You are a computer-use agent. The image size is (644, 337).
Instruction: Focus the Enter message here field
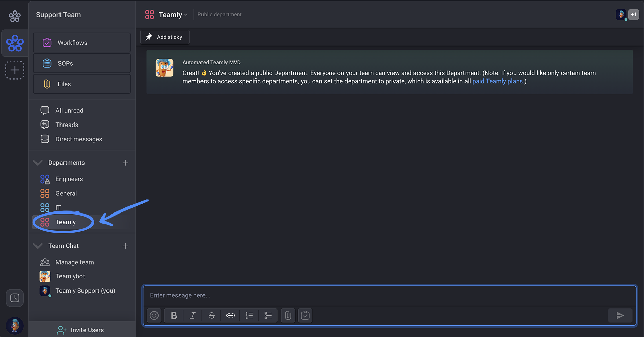click(389, 295)
